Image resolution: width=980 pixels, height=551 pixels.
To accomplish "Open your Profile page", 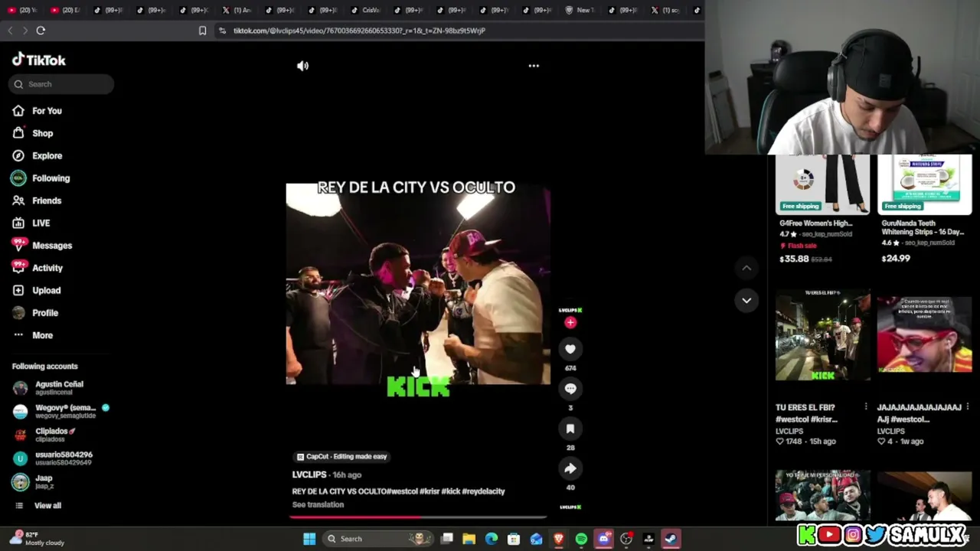I will point(35,313).
